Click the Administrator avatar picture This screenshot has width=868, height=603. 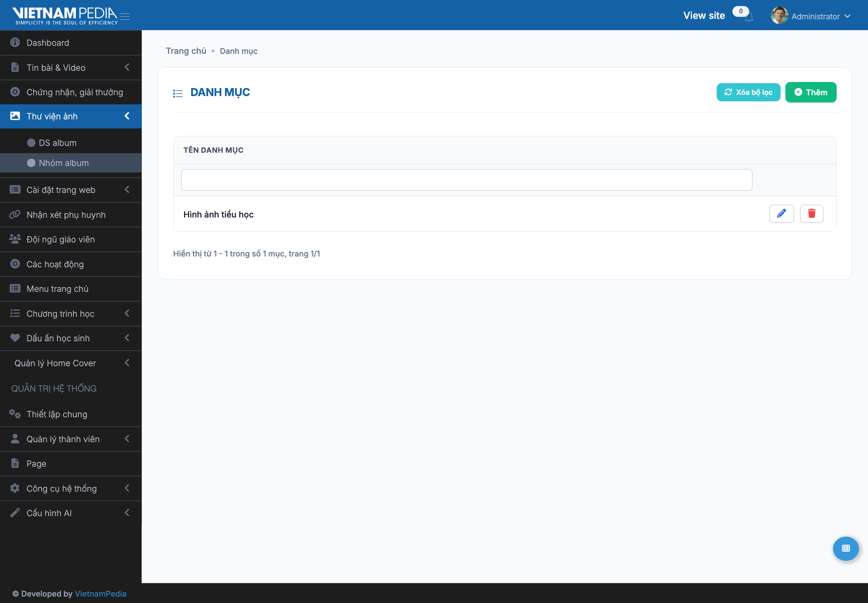(779, 16)
